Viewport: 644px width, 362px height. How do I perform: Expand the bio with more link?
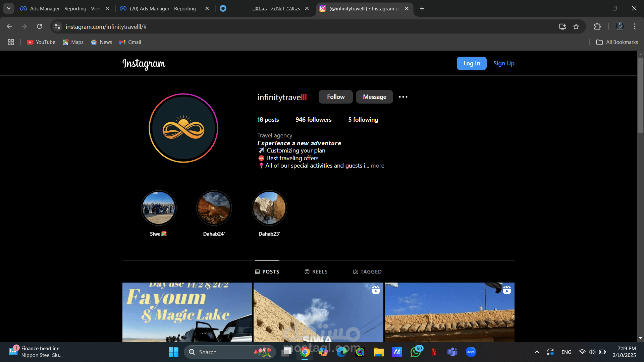pos(377,166)
